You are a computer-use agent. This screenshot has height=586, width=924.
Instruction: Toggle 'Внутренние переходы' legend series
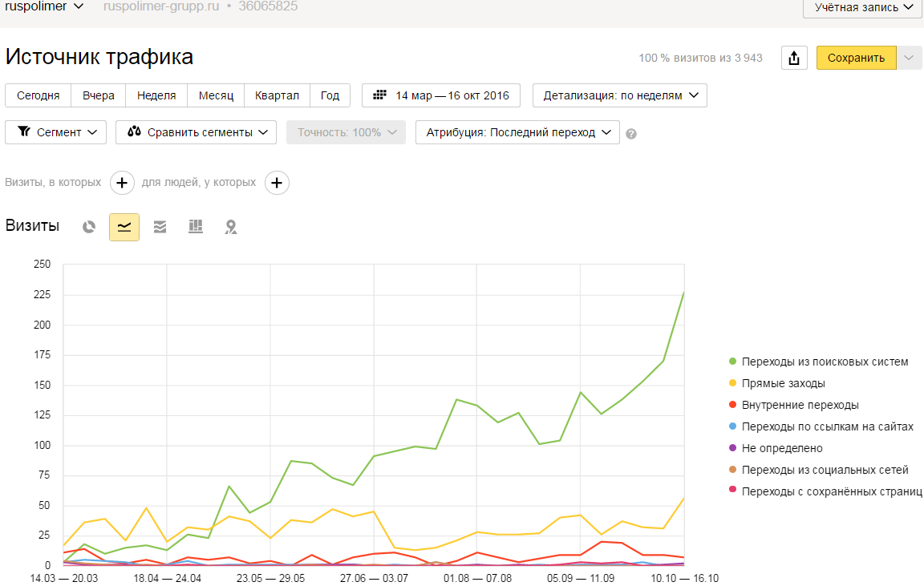800,405
